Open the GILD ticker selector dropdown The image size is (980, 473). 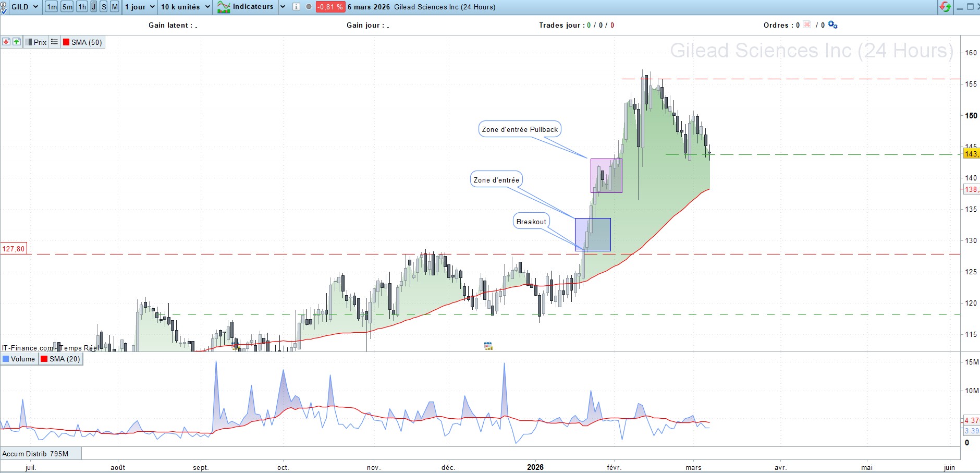tap(24, 7)
